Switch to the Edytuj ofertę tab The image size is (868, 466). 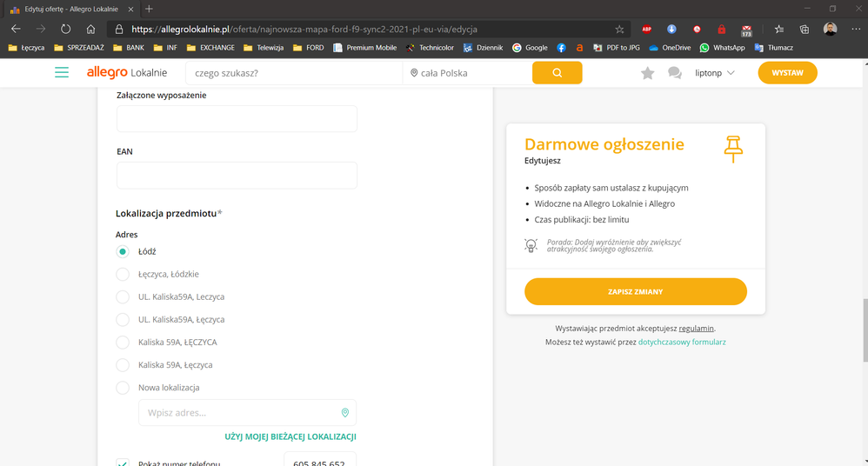click(x=72, y=10)
